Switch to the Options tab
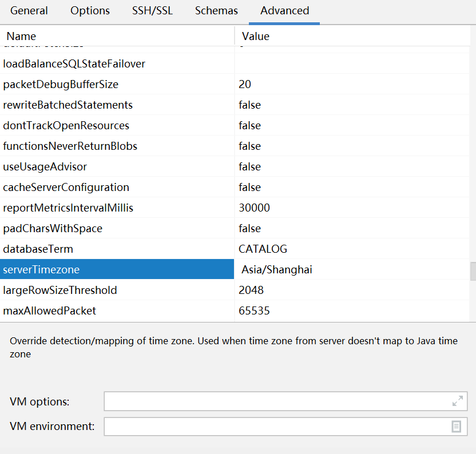Screen dimensions: 476x454 pyautogui.click(x=90, y=11)
